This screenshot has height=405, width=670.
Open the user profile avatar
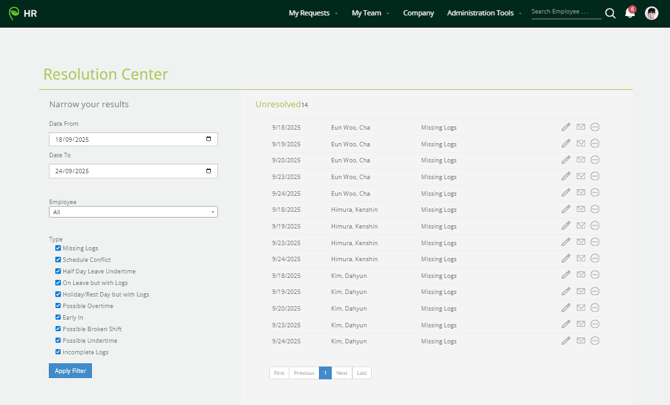[x=652, y=13]
